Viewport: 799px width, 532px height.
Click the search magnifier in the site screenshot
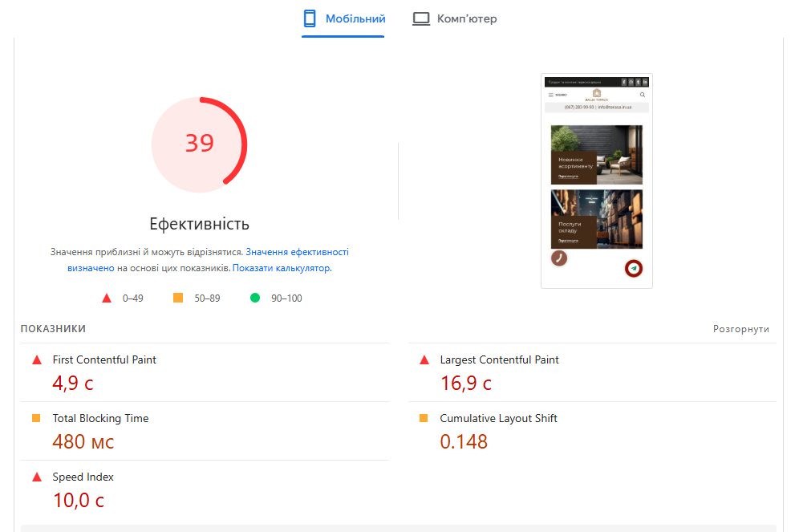coord(643,95)
